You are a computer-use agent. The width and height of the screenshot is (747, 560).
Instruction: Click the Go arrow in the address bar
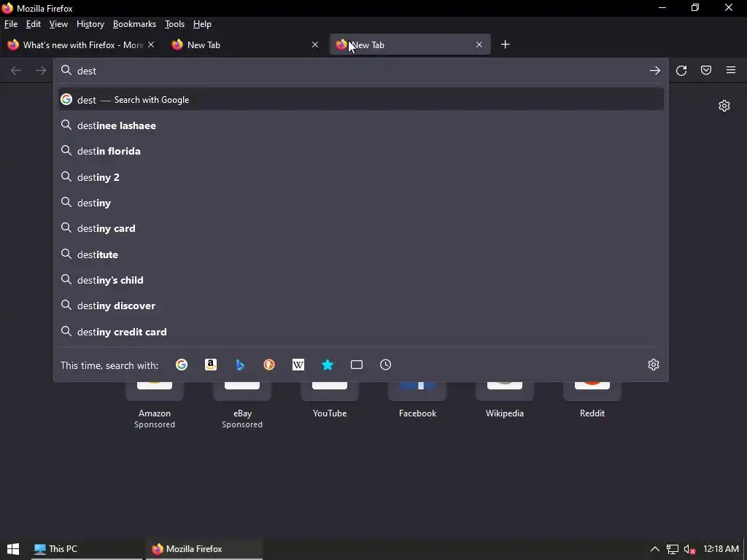click(x=655, y=71)
